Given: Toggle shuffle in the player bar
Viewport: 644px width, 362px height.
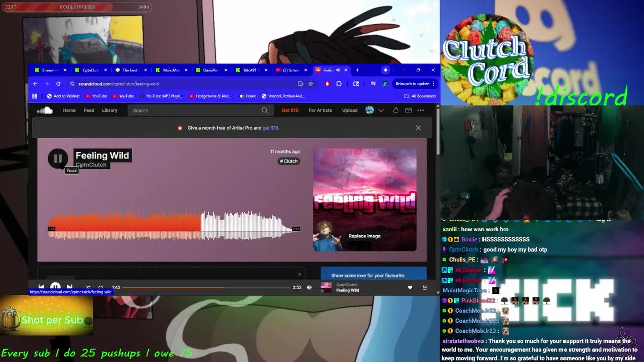Looking at the screenshot, I should [88, 287].
